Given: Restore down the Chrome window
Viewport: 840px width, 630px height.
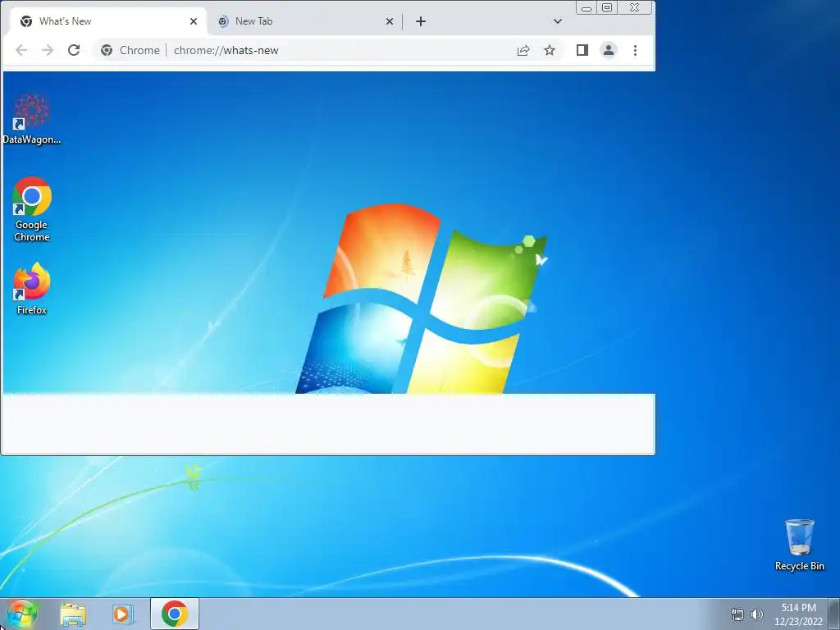Looking at the screenshot, I should (607, 7).
